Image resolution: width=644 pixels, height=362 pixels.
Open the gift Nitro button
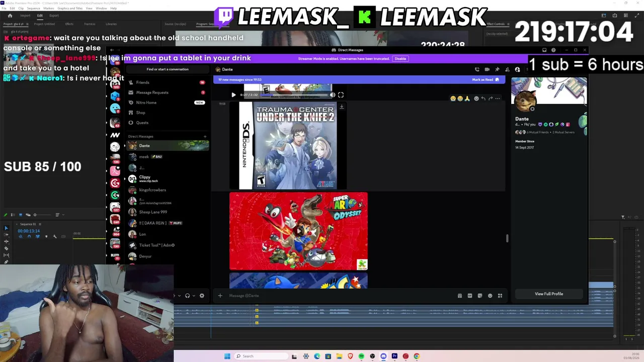460,296
